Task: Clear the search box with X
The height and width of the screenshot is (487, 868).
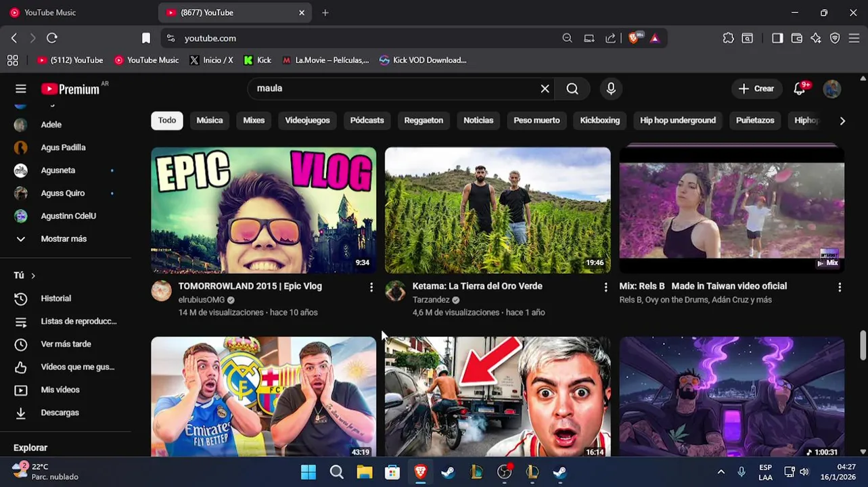Action: point(545,89)
